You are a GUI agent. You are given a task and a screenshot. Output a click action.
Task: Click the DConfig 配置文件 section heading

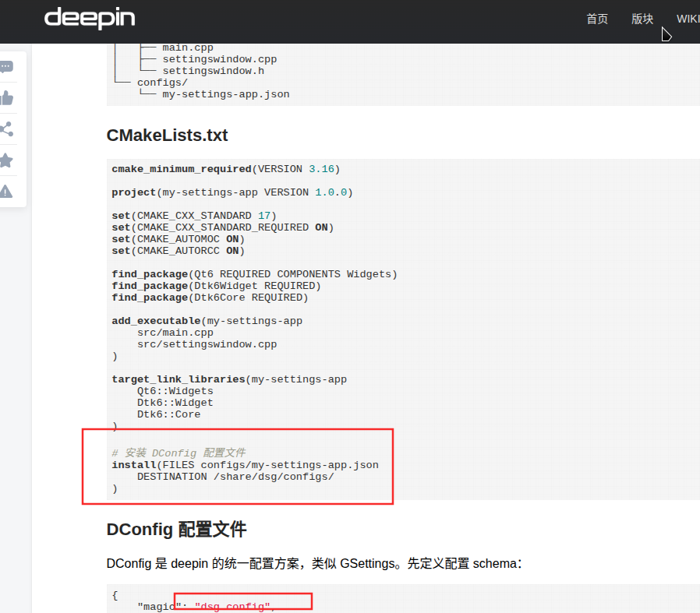tap(176, 530)
